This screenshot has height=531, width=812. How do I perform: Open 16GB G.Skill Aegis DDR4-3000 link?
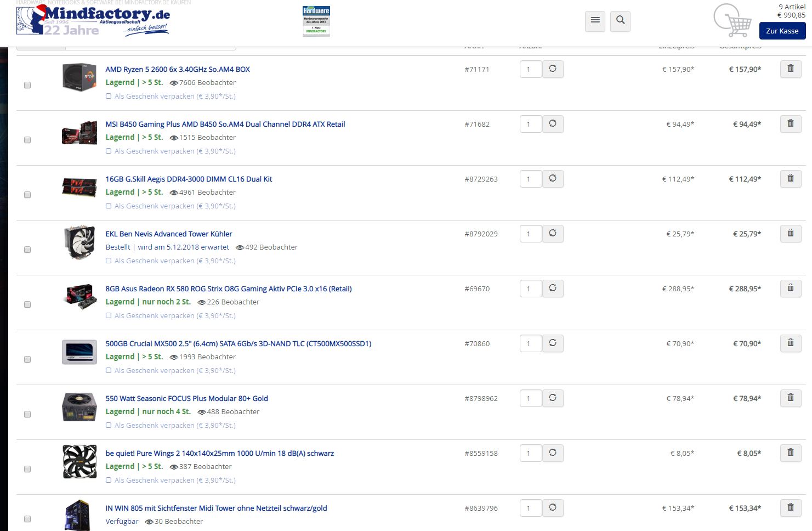[189, 179]
